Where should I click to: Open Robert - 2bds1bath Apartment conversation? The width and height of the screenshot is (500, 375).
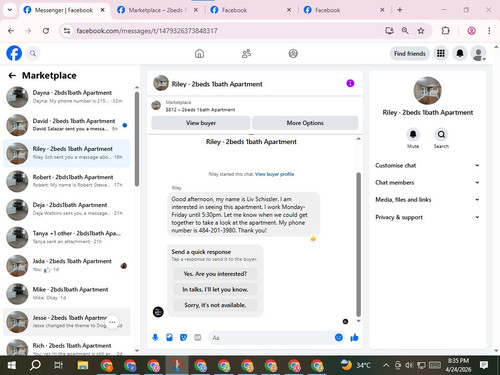point(67,181)
